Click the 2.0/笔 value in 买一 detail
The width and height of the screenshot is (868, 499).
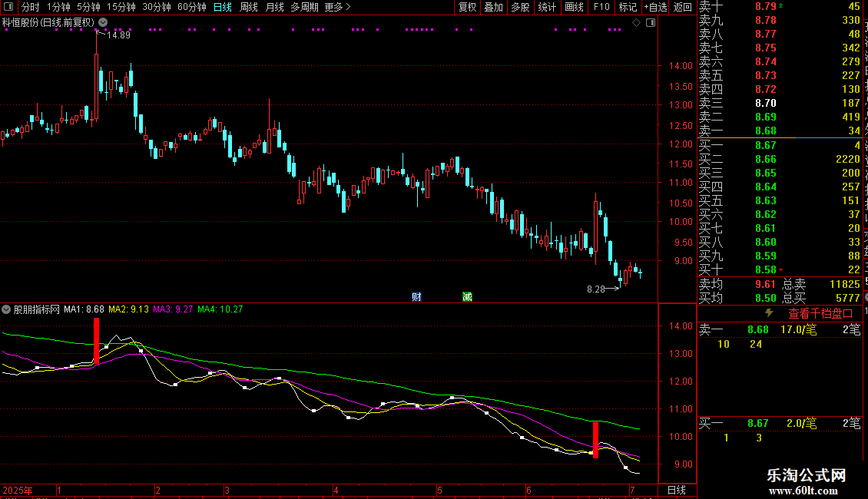tap(801, 424)
